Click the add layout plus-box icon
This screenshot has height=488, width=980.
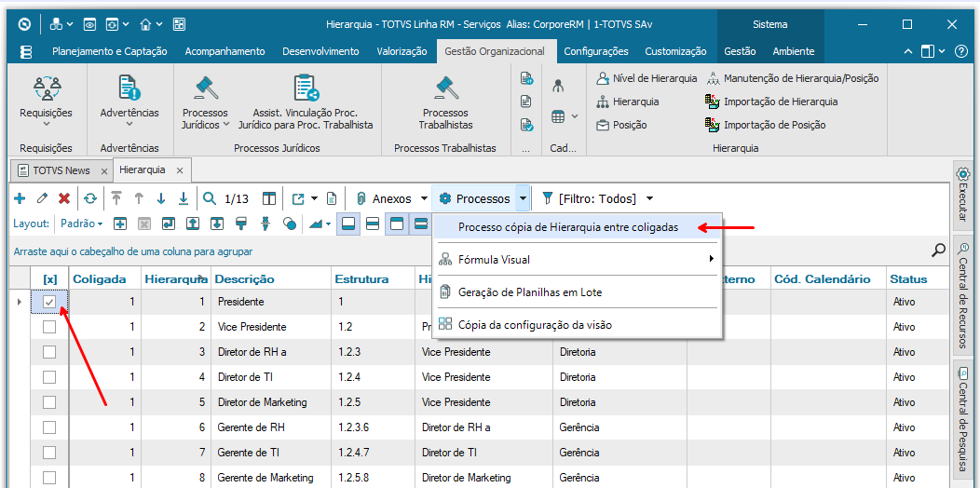[120, 224]
